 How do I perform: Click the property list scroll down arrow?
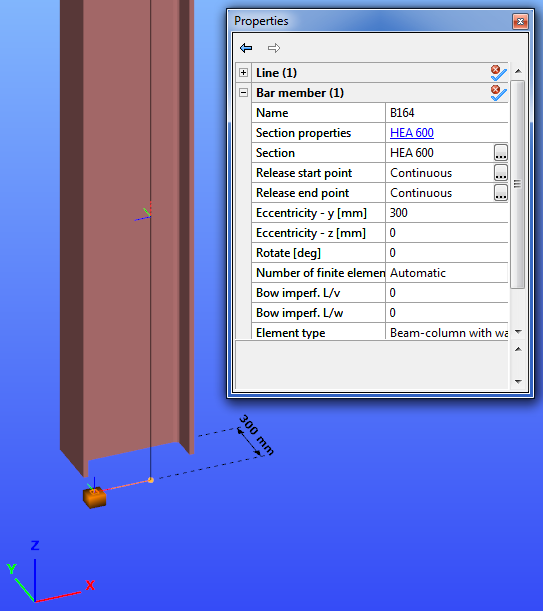(x=518, y=332)
